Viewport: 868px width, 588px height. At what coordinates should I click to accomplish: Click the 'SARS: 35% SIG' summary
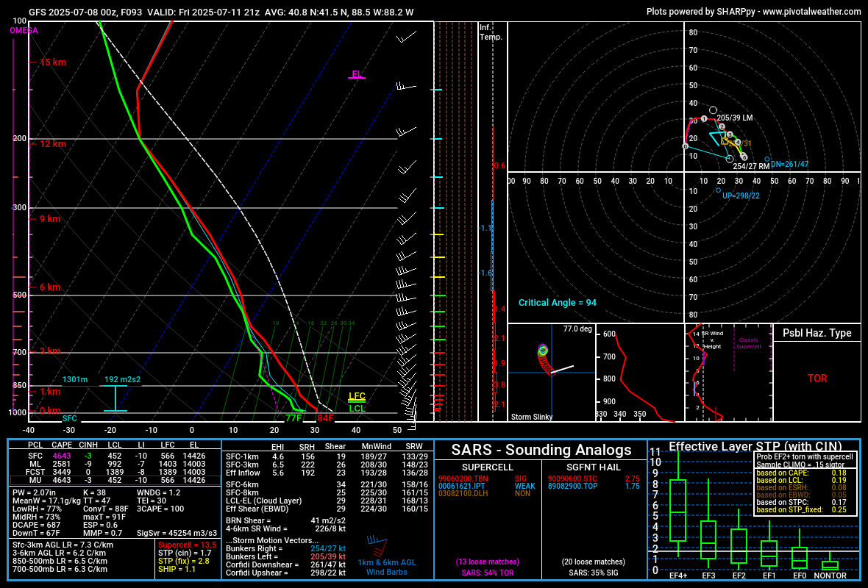click(594, 573)
